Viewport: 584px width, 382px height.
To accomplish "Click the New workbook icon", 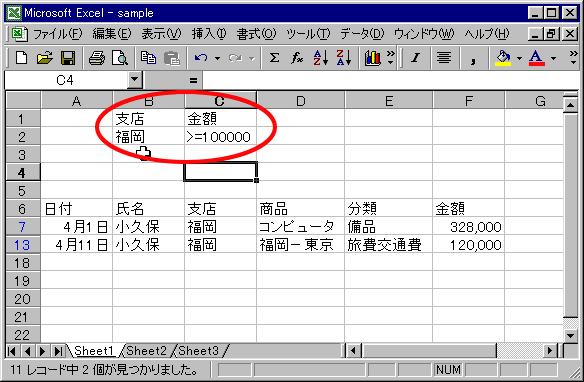I will pos(21,58).
